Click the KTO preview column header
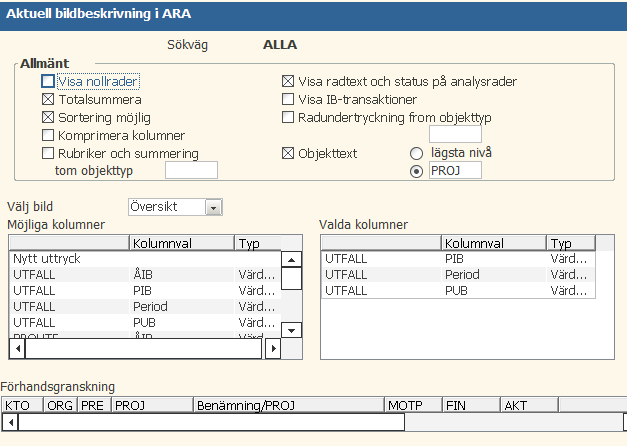Screen dimensions: 627x446 [22, 405]
